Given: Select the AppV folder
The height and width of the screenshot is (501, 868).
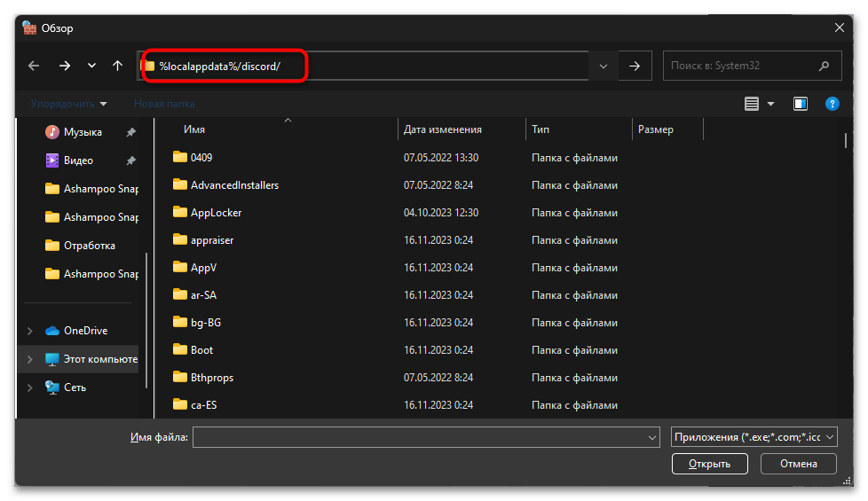Looking at the screenshot, I should point(203,268).
